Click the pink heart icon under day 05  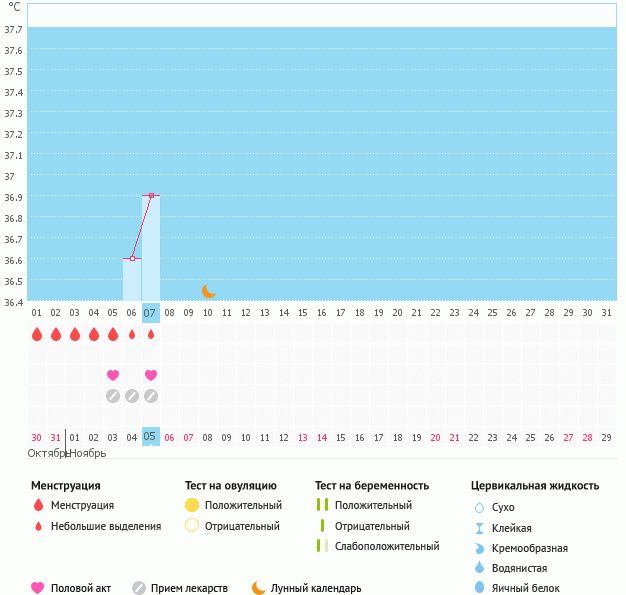click(113, 375)
